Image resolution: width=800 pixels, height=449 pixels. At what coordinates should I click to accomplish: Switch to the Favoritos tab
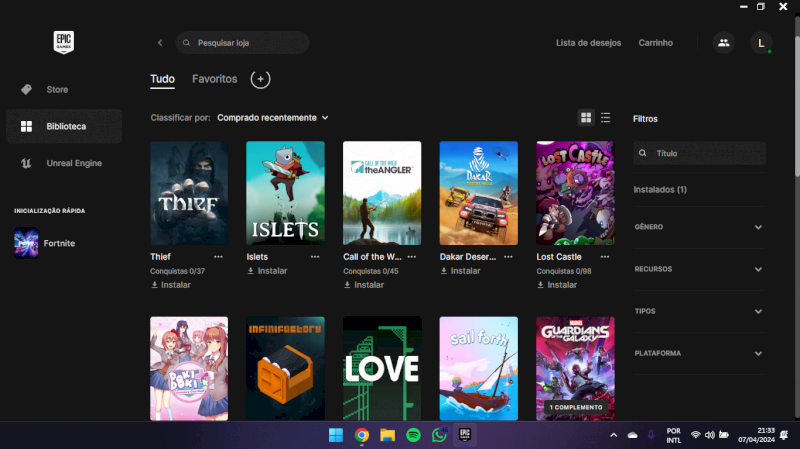coord(214,79)
